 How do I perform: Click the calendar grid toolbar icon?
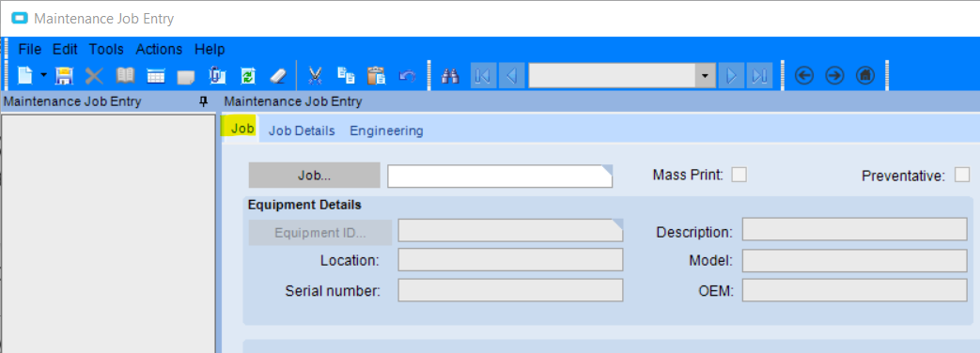pyautogui.click(x=156, y=76)
